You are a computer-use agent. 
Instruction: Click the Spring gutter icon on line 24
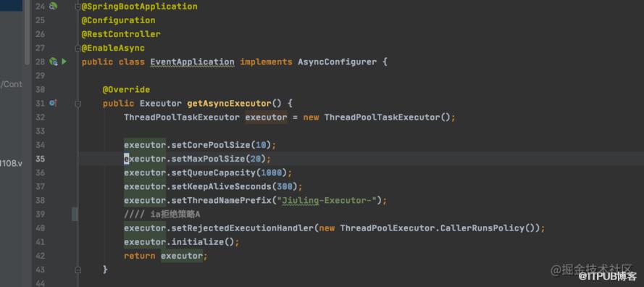click(53, 7)
